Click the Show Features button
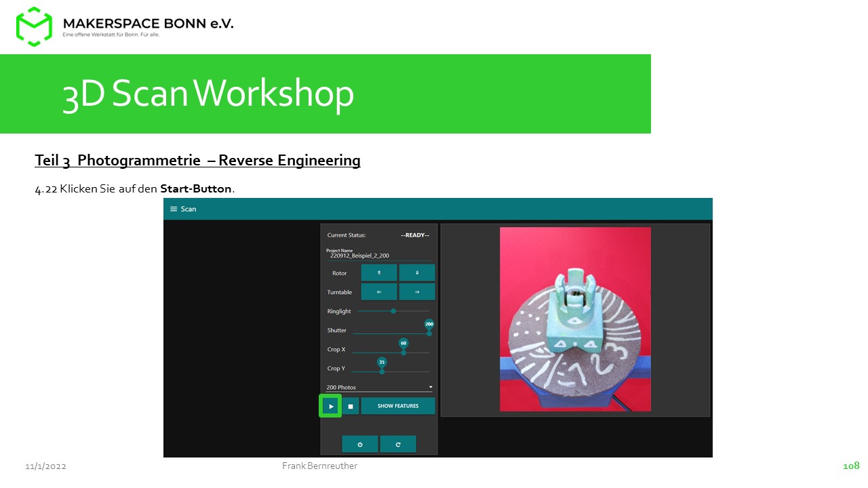The image size is (868, 488). click(398, 406)
